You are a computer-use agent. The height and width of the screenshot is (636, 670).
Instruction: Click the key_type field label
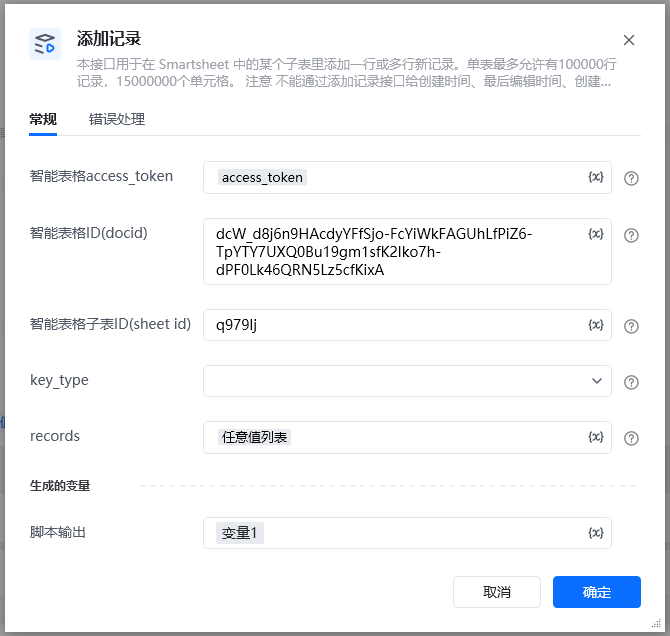(59, 380)
